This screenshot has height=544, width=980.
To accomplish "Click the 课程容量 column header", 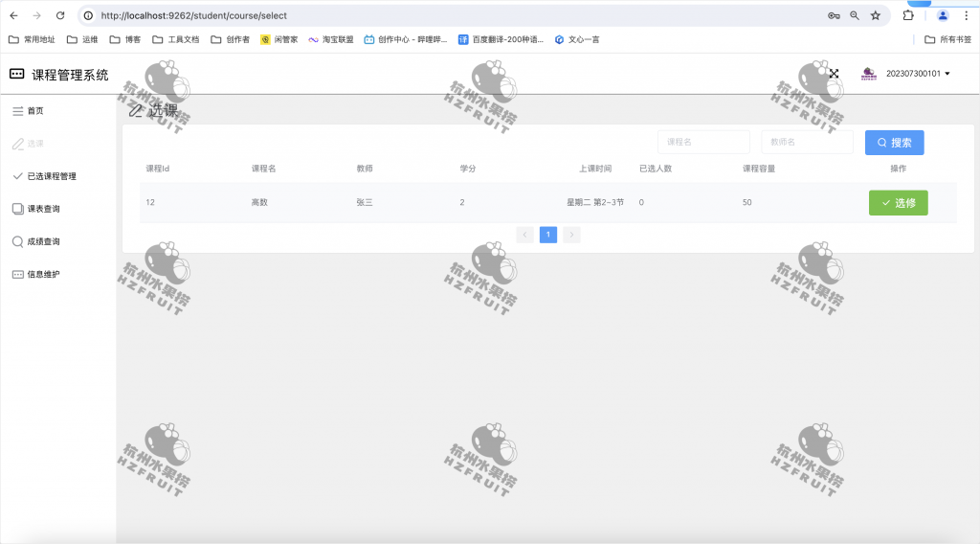I will coord(759,169).
